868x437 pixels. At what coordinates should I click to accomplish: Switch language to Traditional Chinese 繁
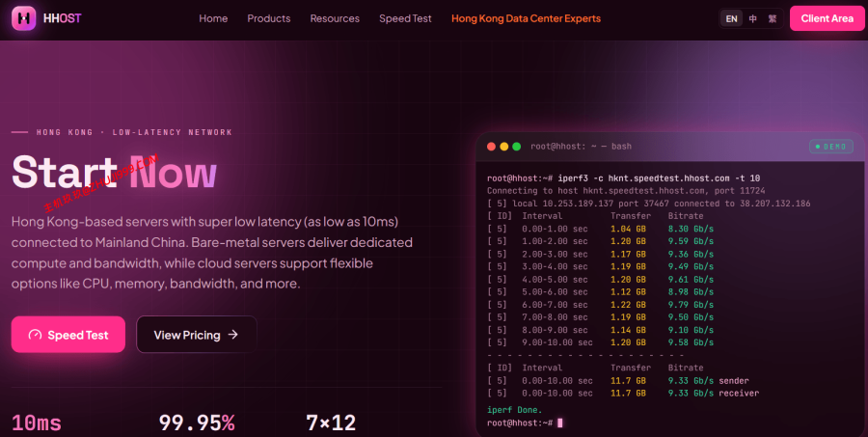tap(773, 19)
